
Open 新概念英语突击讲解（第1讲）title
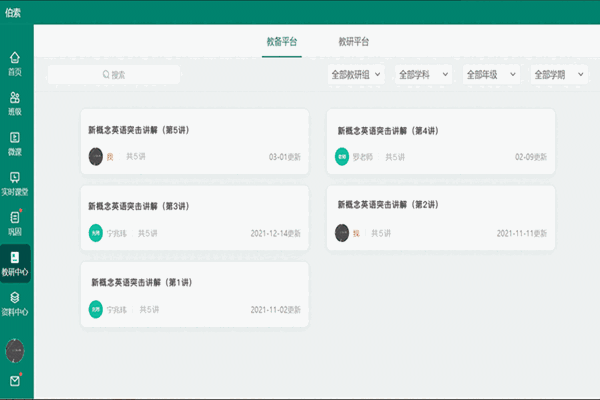(142, 282)
